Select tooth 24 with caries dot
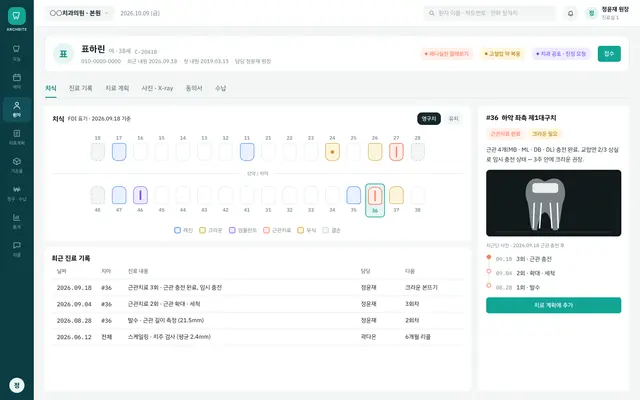The image size is (640, 400). click(333, 151)
